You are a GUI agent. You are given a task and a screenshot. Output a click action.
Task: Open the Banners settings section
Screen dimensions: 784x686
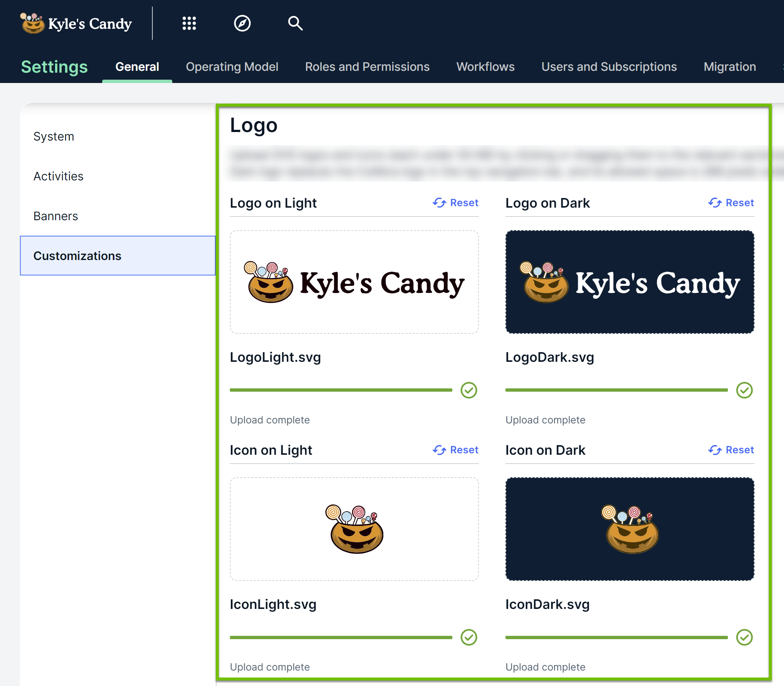(x=56, y=215)
